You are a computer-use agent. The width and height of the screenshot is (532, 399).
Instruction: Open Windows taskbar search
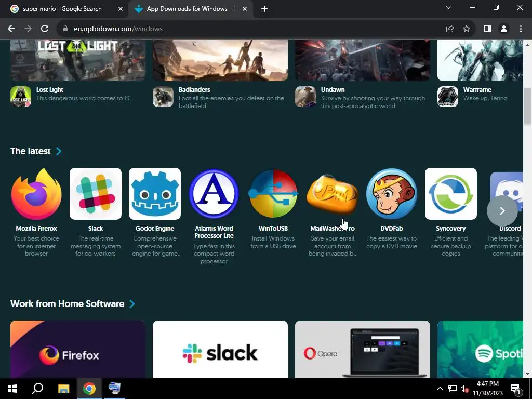pyautogui.click(x=37, y=389)
